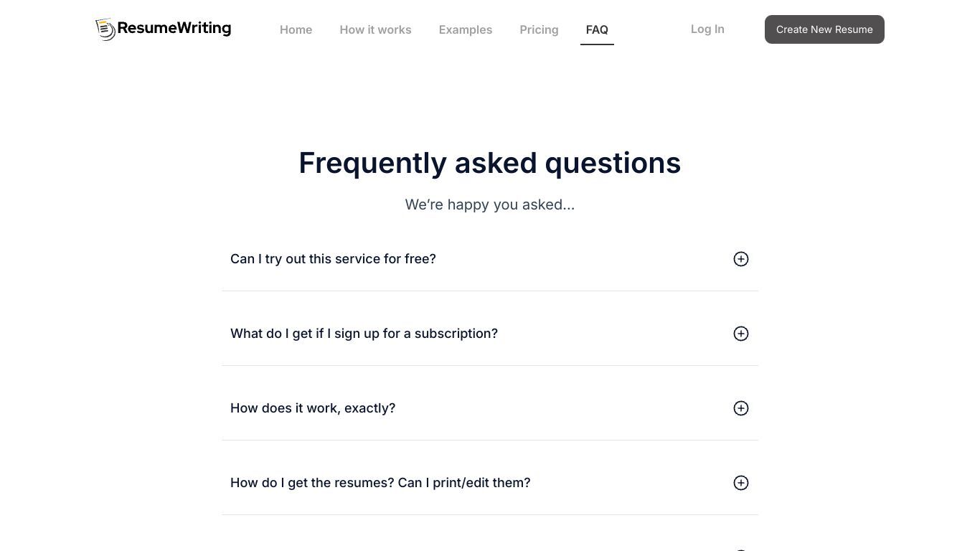Open the plus icon for 'How does it work, exactly?'

tap(741, 408)
